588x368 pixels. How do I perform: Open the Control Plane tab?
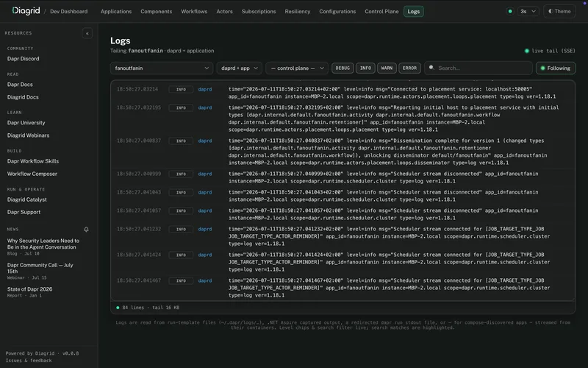tap(381, 11)
